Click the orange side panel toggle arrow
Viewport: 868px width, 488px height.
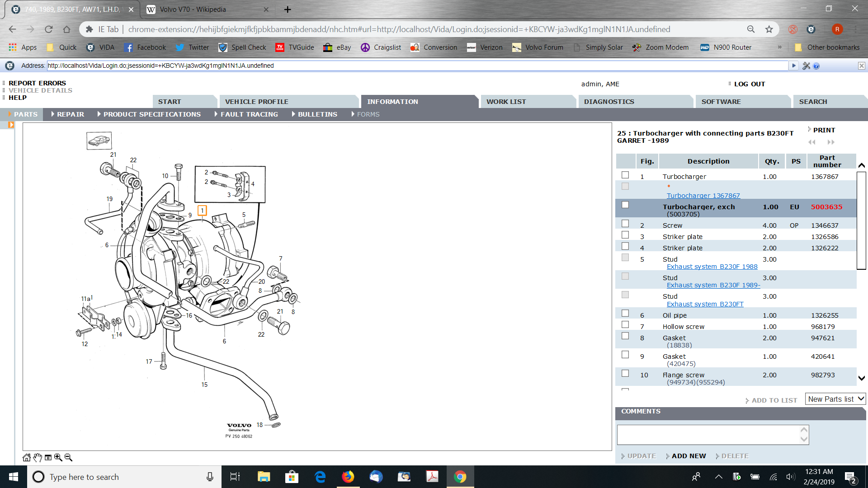[11, 125]
